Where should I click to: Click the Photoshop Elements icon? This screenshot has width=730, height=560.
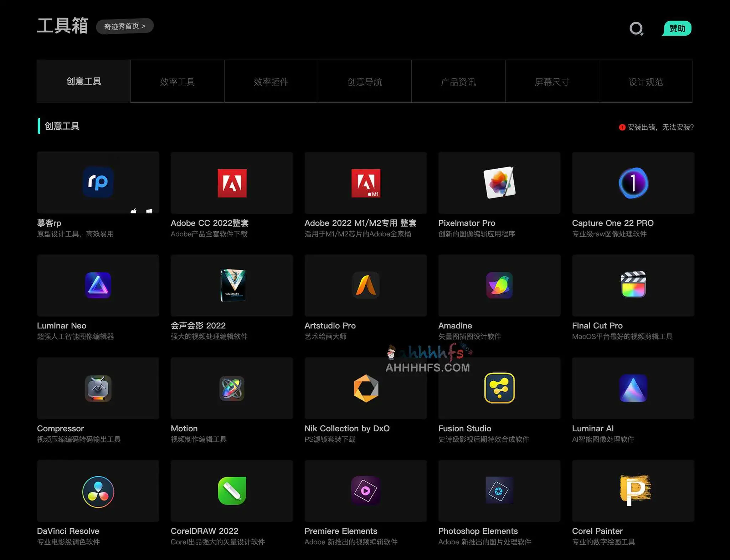[x=499, y=490]
